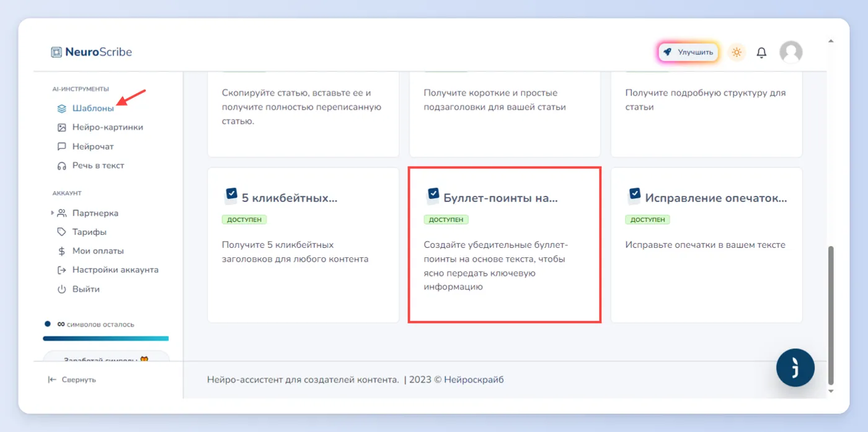Open the notifications bell icon

point(761,53)
